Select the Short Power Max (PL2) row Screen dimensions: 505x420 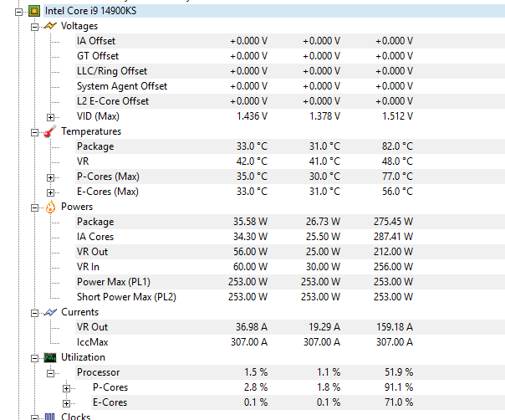pos(290,297)
